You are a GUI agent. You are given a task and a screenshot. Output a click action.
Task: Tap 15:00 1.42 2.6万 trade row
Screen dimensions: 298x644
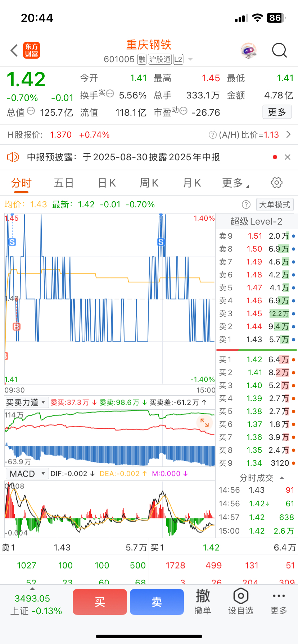[x=257, y=531]
